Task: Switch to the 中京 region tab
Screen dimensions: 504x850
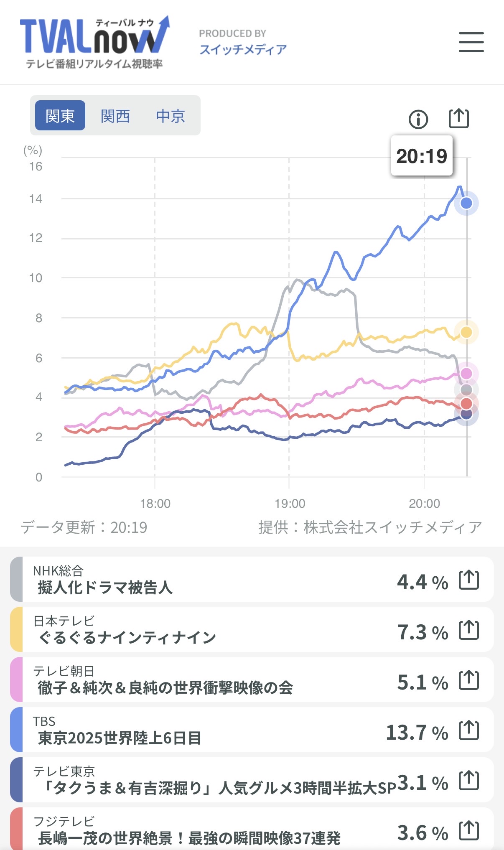Action: click(171, 116)
